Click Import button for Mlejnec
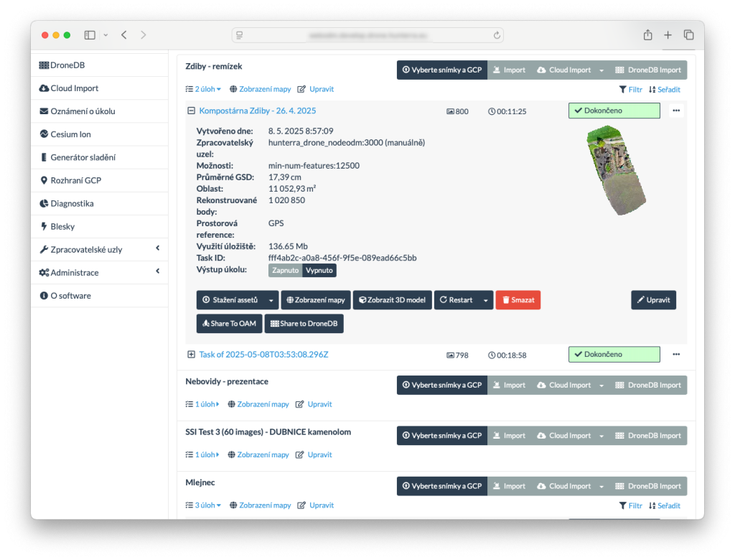735x560 pixels. 509,486
